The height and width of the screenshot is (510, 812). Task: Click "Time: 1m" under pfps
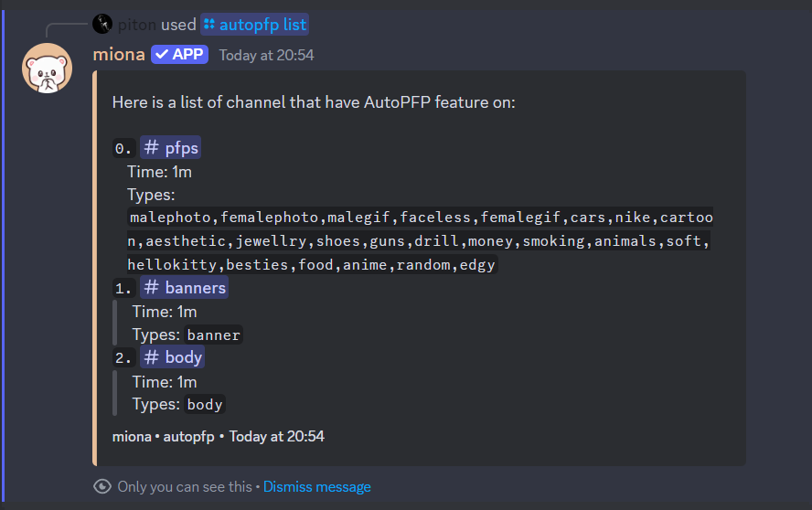(159, 172)
